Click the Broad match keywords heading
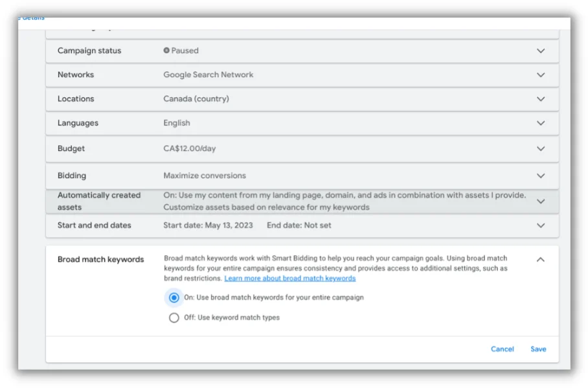The image size is (588, 388). click(x=100, y=259)
